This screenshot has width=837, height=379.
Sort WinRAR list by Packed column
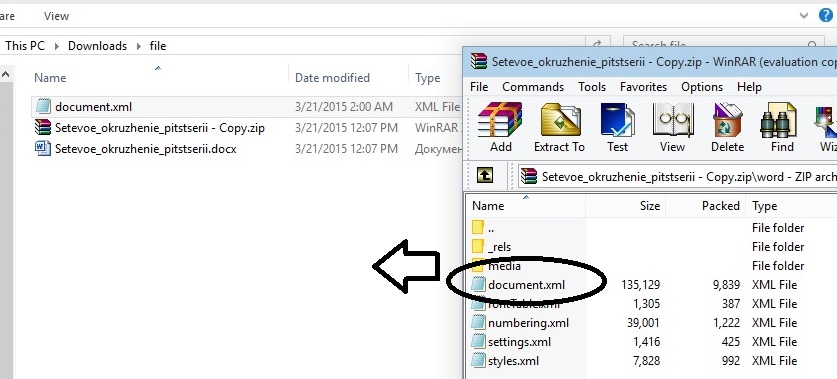click(721, 206)
